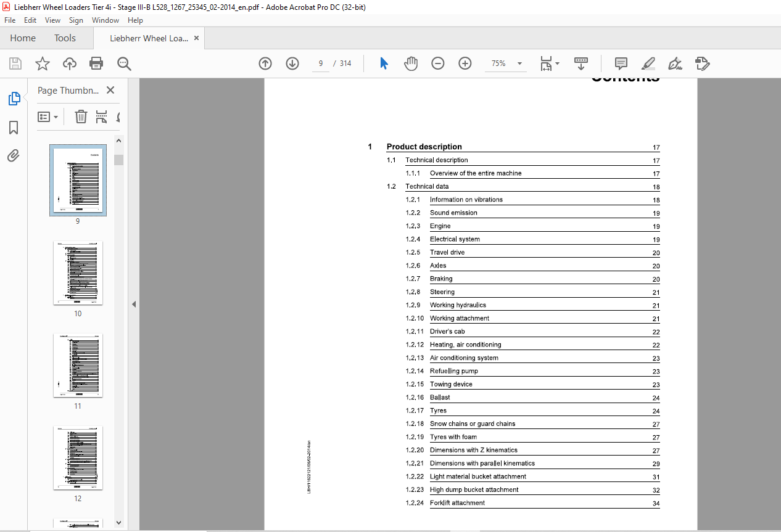781x532 pixels.
Task: Open Bookmarks panel icon
Action: click(x=14, y=128)
